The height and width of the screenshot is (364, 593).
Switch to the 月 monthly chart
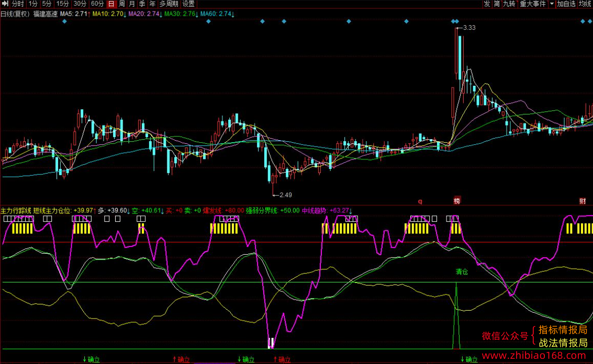[x=132, y=4]
